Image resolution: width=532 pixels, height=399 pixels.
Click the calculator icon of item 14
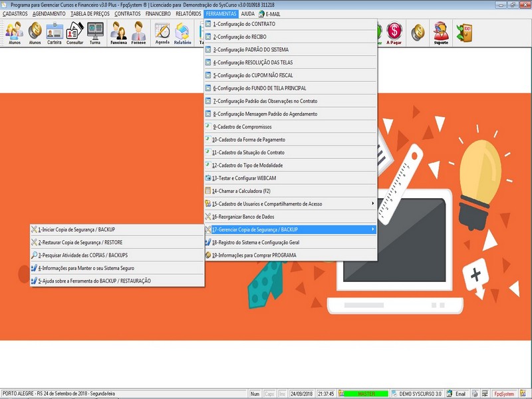[208, 191]
